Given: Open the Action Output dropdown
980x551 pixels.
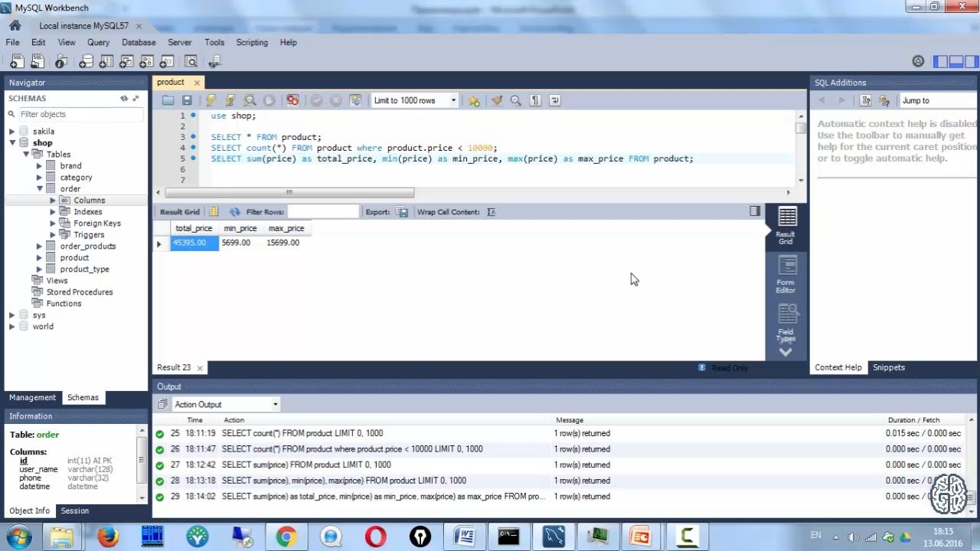Looking at the screenshot, I should tap(226, 404).
